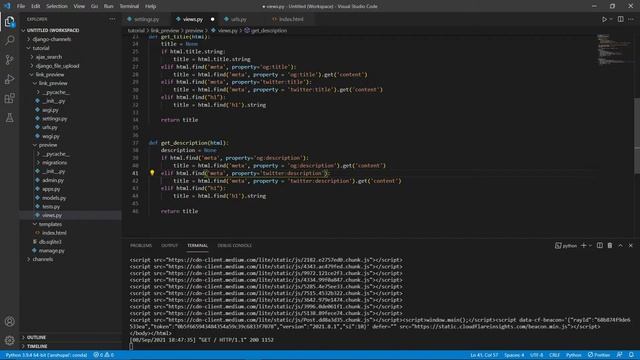Close the terminal panel
640x360 pixels.
pos(631,245)
